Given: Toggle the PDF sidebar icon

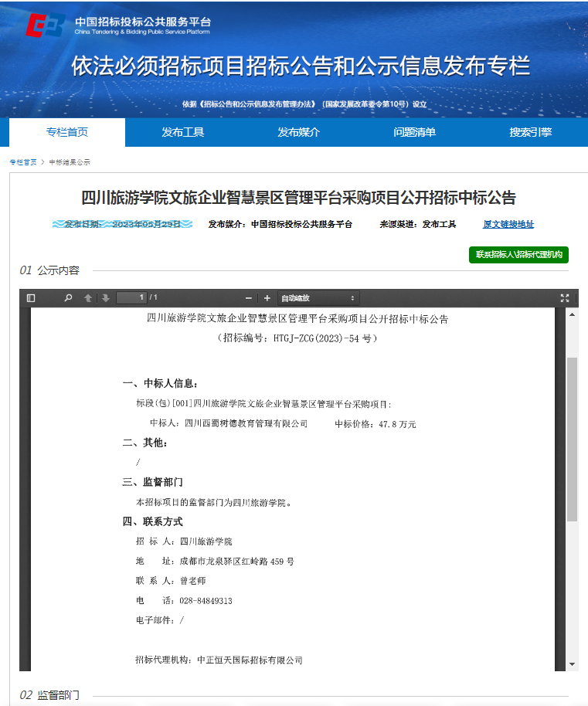Looking at the screenshot, I should 31,298.
